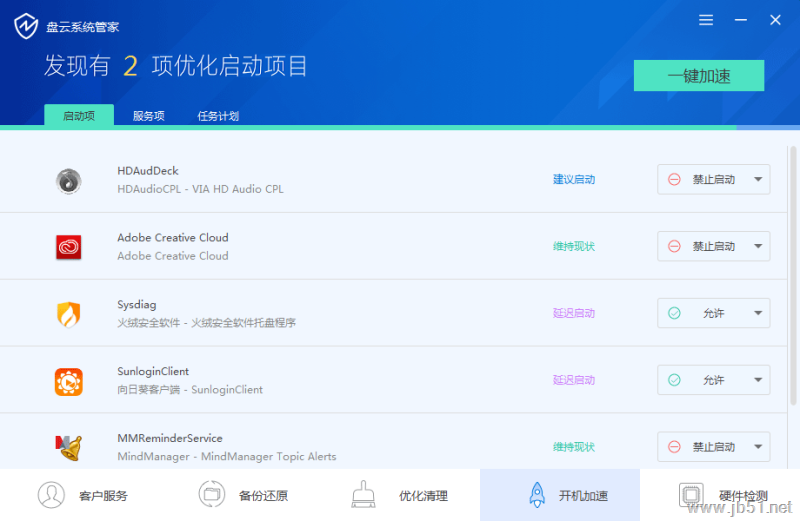Screen dimensions: 800x521
Task: Click 维持现状 label for MMReminderService
Action: 574,447
